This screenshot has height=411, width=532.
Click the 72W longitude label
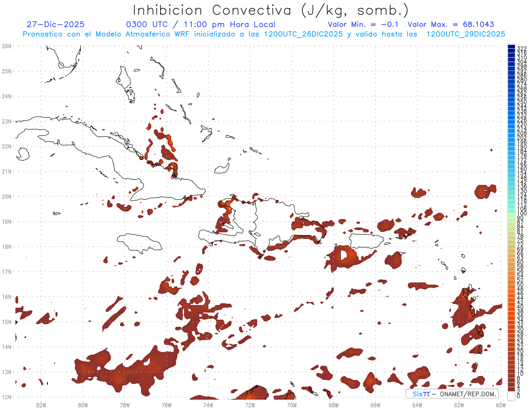[x=250, y=404]
